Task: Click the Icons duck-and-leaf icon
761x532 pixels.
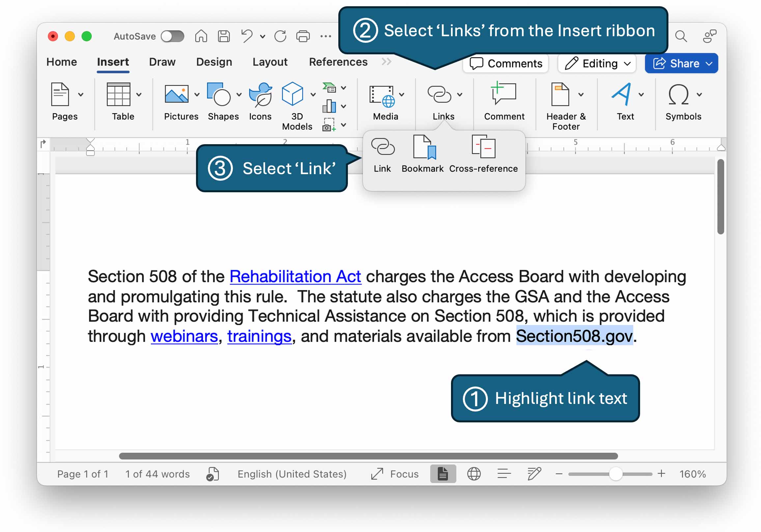Action: (x=261, y=95)
